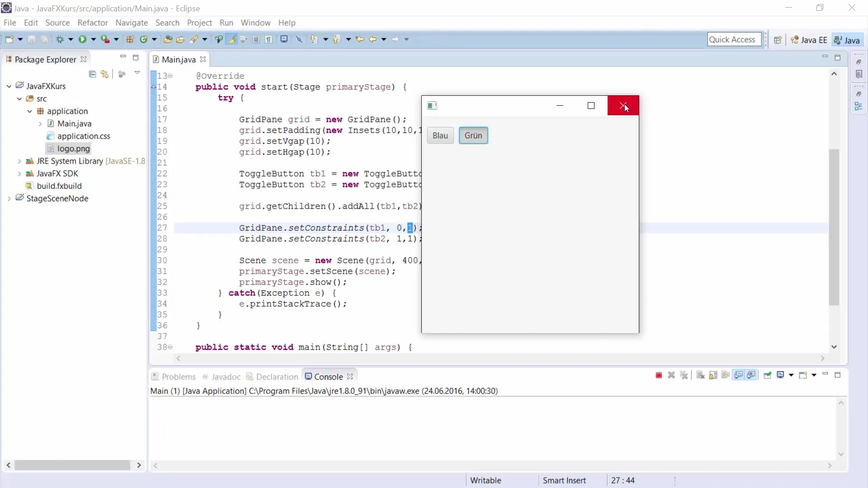Open Display Selected Console dropdown arrow
This screenshot has height=488, width=868.
pyautogui.click(x=791, y=375)
